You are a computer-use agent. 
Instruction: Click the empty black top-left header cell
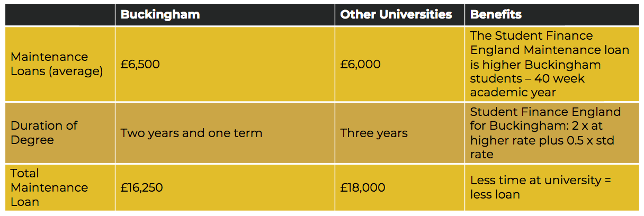pyautogui.click(x=60, y=15)
